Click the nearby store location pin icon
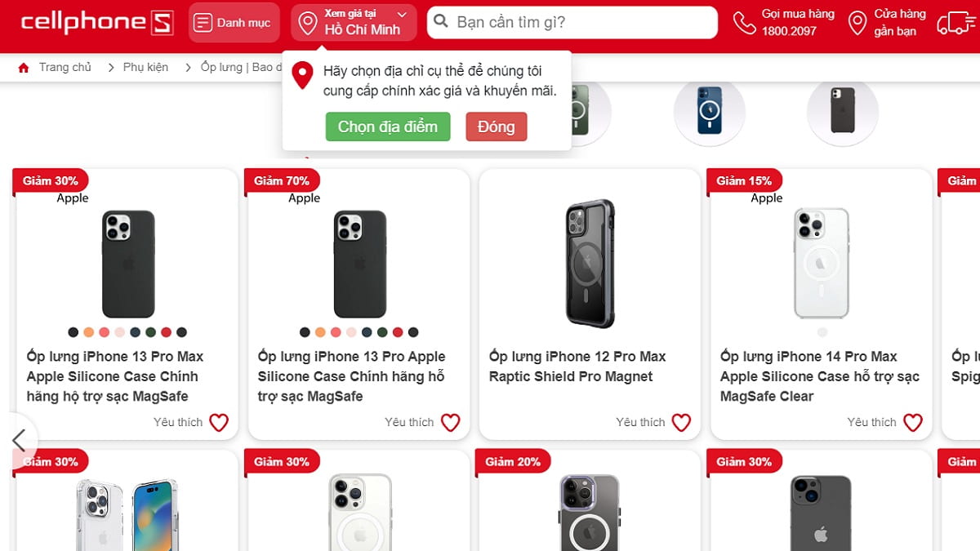 [857, 23]
